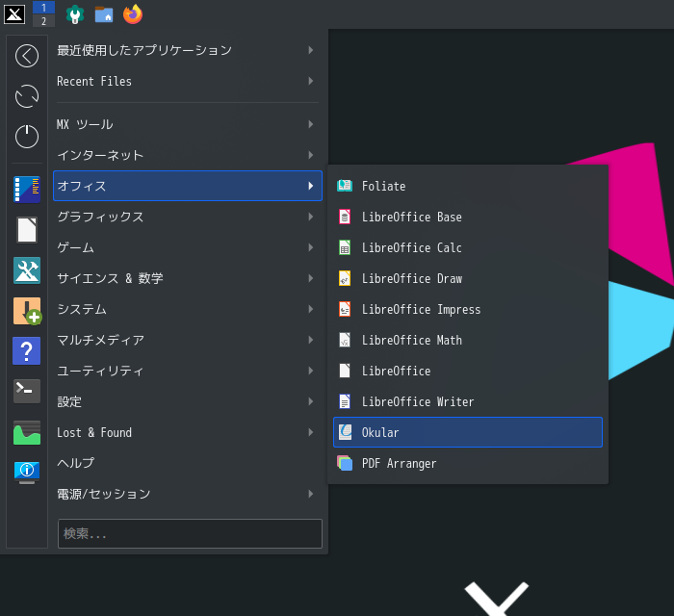
Task: Open the オフィス menu category
Action: tap(188, 186)
